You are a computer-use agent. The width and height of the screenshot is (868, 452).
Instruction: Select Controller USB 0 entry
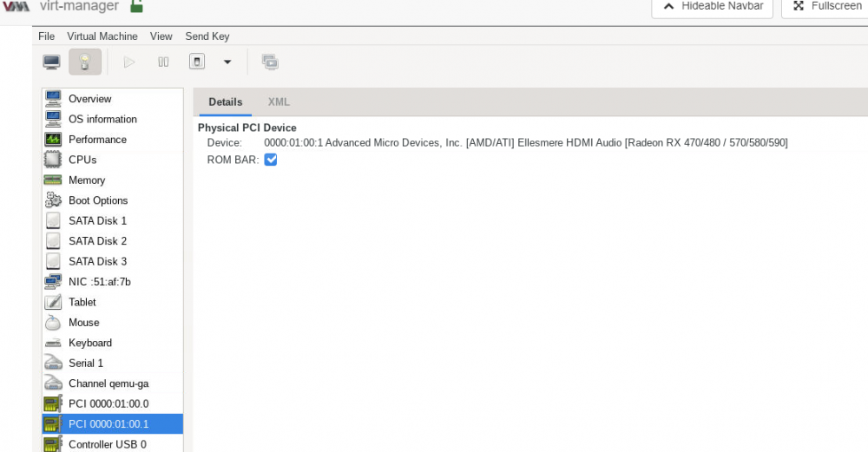click(113, 444)
